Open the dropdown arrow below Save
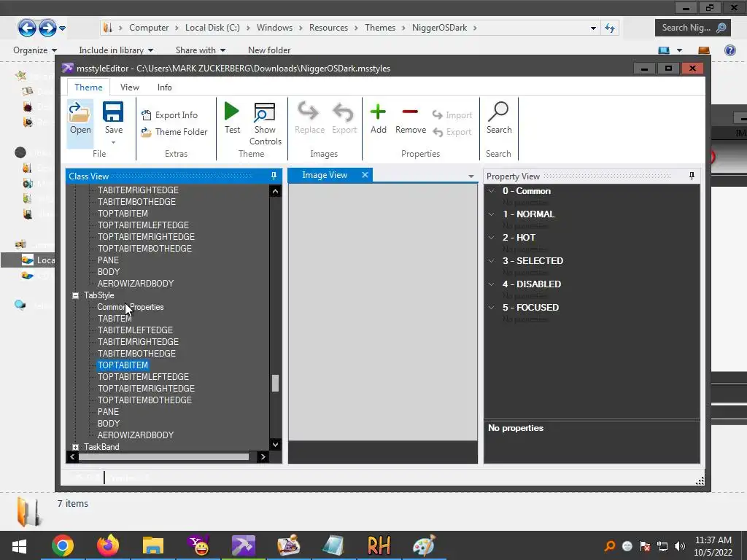This screenshot has width=747, height=560. [113, 142]
